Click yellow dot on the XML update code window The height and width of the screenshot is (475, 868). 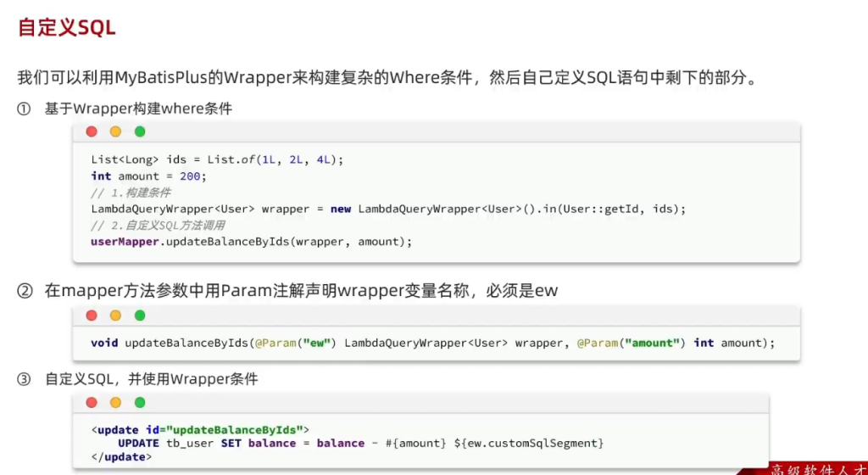point(115,402)
